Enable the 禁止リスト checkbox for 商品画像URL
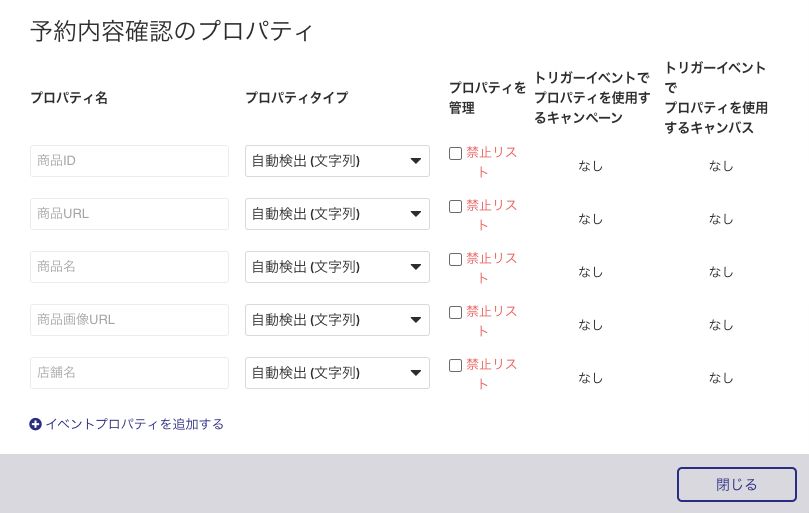This screenshot has height=513, width=809. coord(455,313)
